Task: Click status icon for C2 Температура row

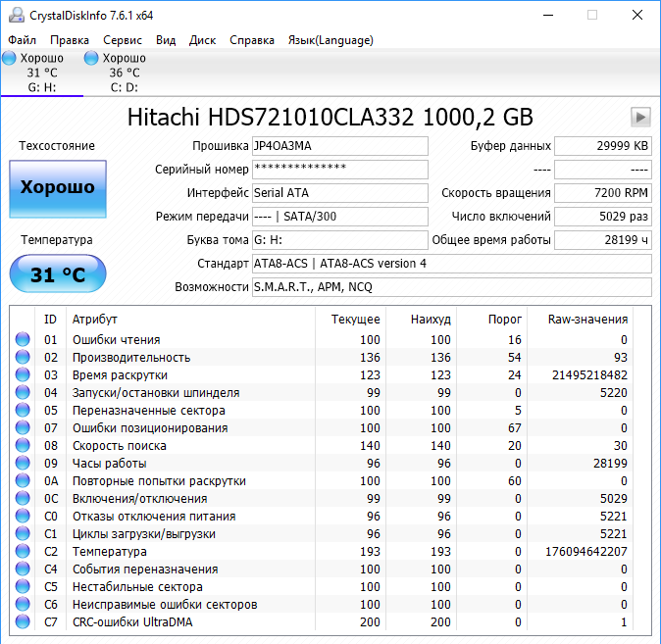Action: coord(23,551)
